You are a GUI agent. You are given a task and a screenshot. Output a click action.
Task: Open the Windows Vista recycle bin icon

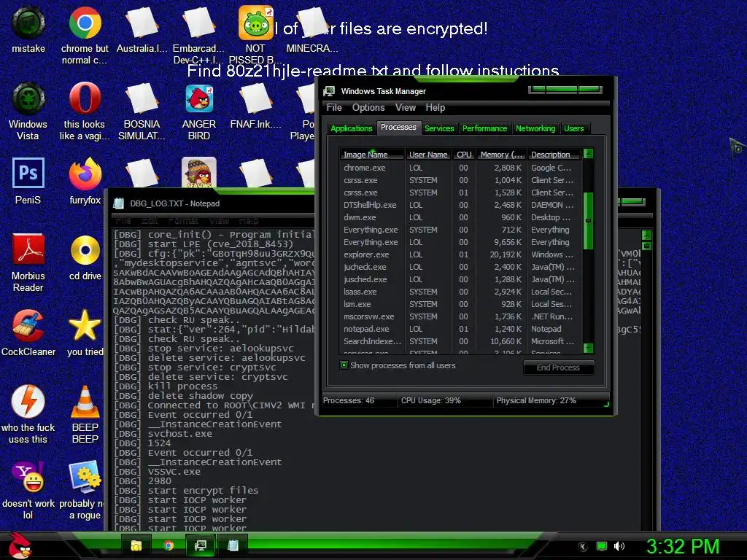(x=28, y=112)
